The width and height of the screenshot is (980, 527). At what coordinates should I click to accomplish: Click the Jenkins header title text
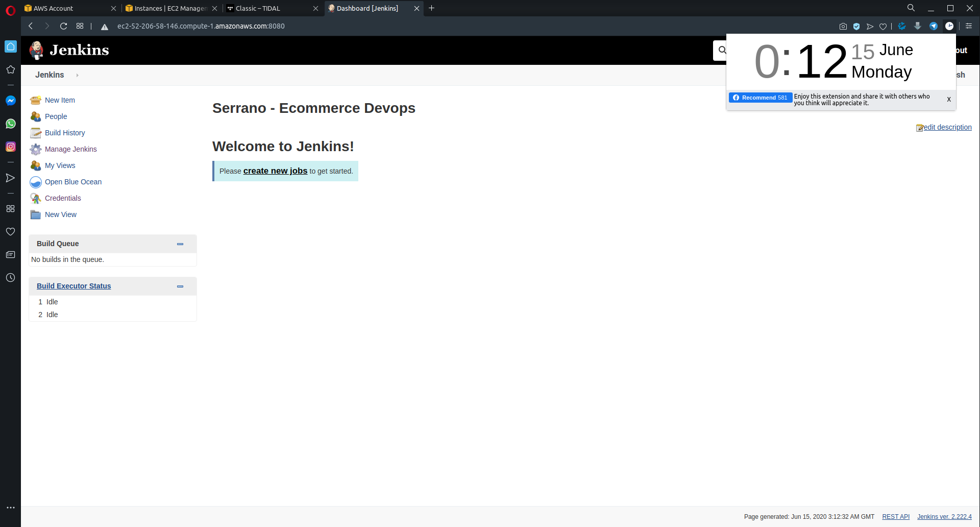(80, 50)
